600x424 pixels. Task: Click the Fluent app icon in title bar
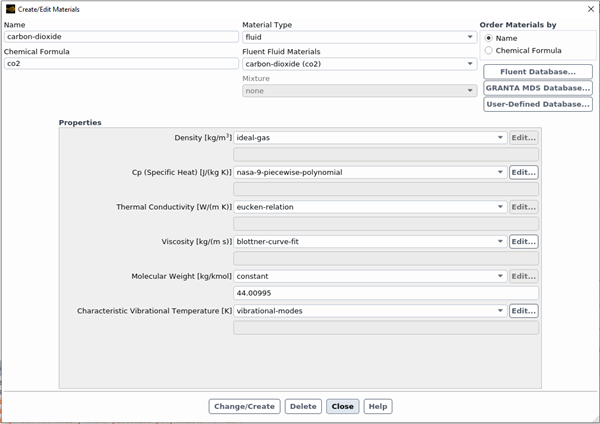pyautogui.click(x=10, y=9)
